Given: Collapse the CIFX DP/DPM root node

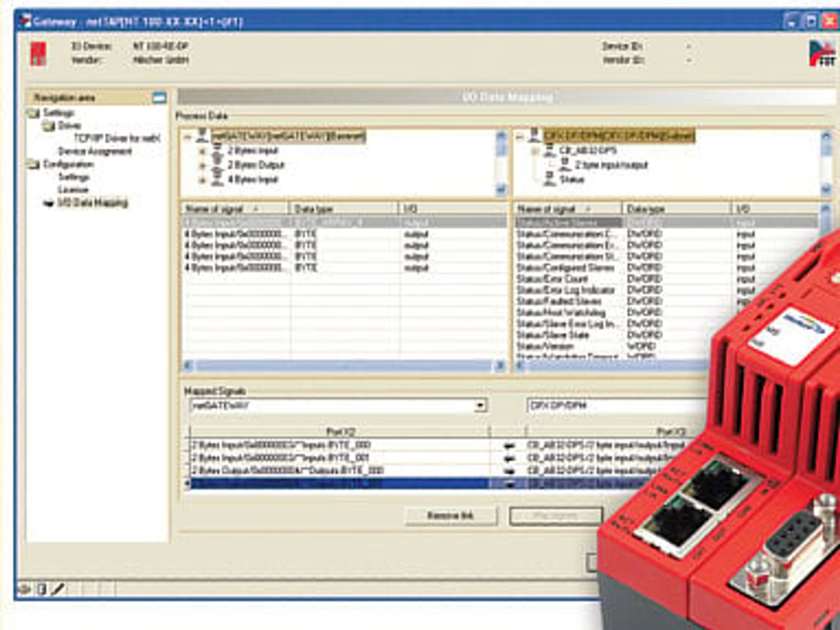Looking at the screenshot, I should pos(520,137).
